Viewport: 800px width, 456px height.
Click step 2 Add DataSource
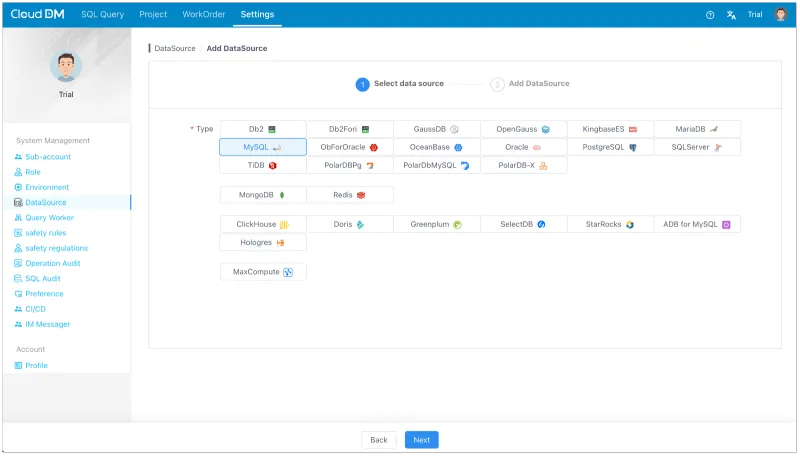pos(530,84)
